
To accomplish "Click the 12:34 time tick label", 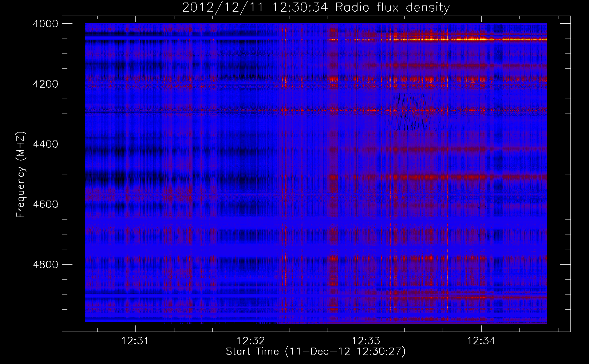I will pyautogui.click(x=481, y=341).
